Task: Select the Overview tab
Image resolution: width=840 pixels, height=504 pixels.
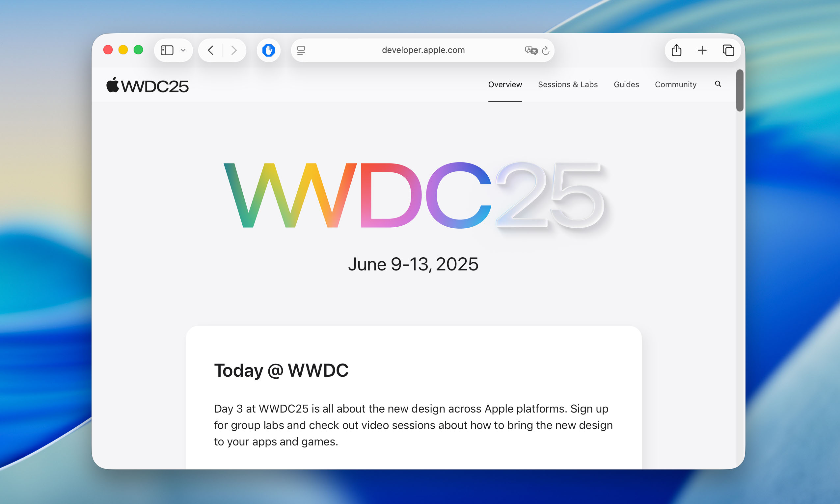Action: 505,85
